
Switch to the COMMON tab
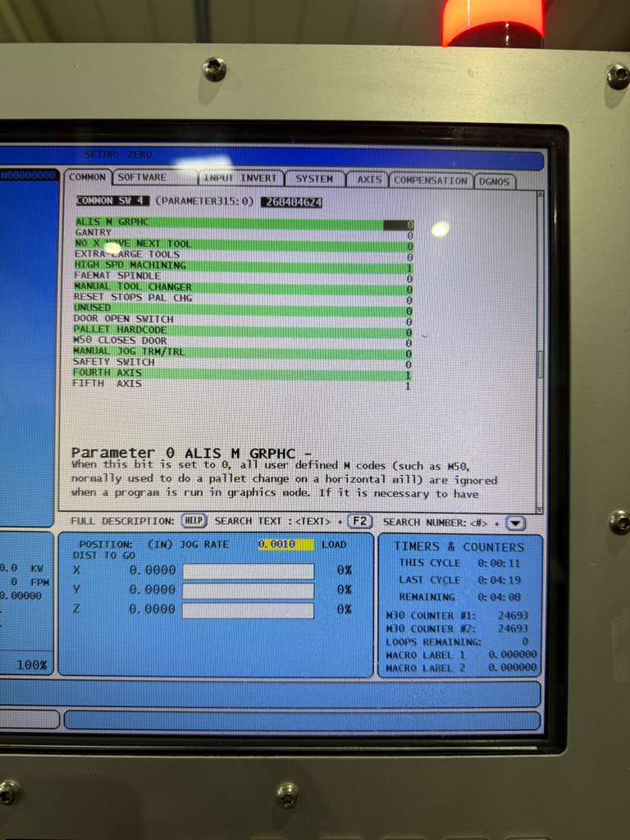[87, 177]
